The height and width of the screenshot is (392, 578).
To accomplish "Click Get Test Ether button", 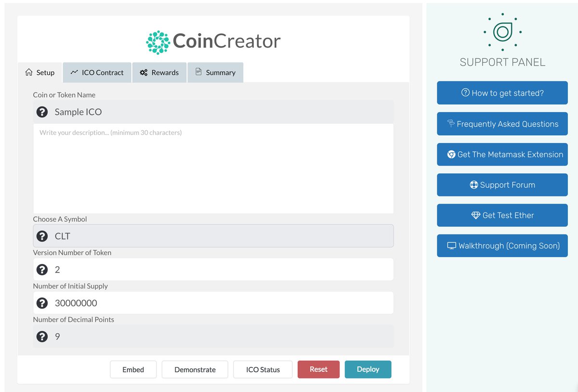I will point(502,215).
